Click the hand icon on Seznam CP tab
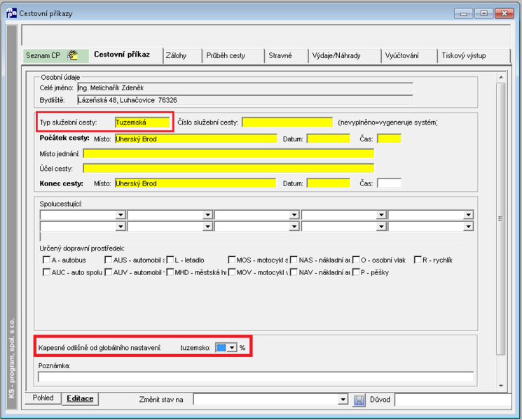 pyautogui.click(x=72, y=55)
